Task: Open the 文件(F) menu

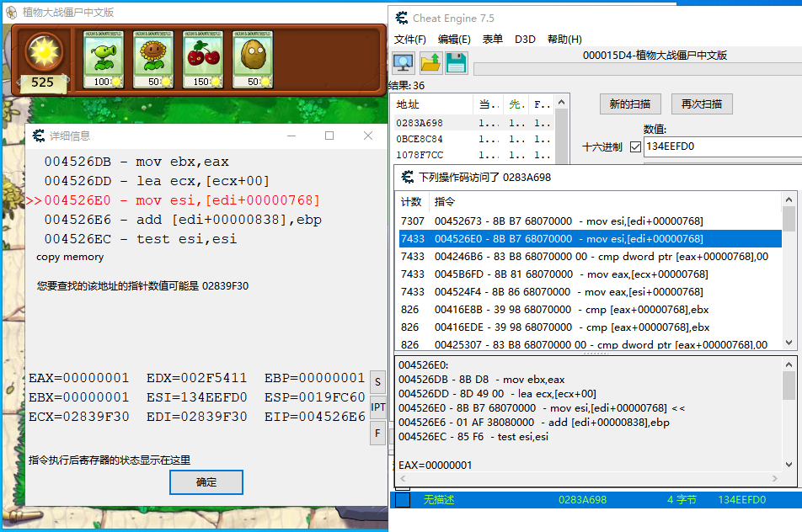Action: click(x=409, y=40)
